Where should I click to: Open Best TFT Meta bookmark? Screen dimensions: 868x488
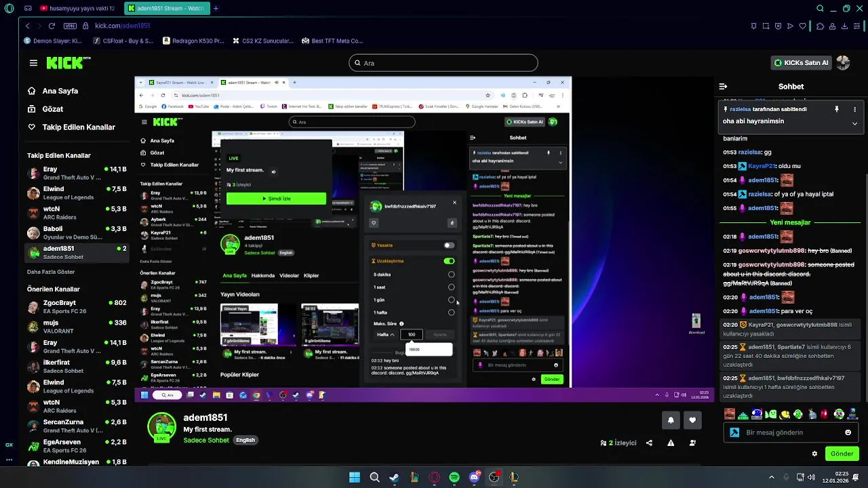click(332, 41)
